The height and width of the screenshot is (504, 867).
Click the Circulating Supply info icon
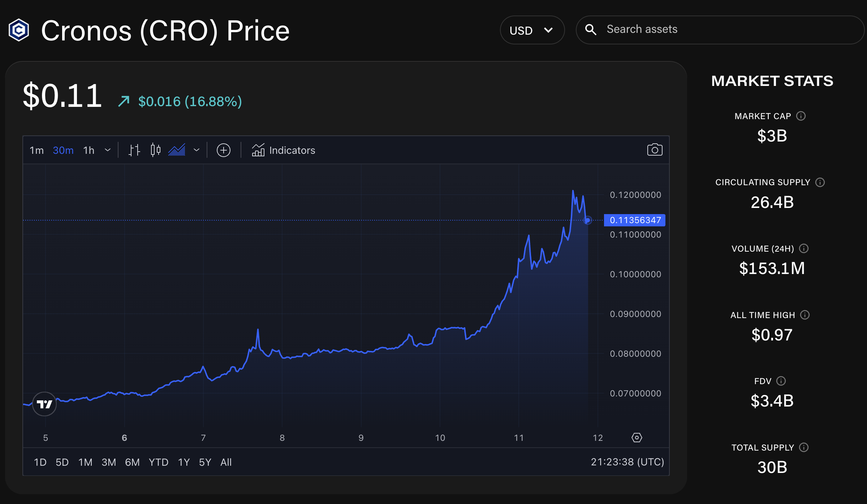click(x=820, y=182)
